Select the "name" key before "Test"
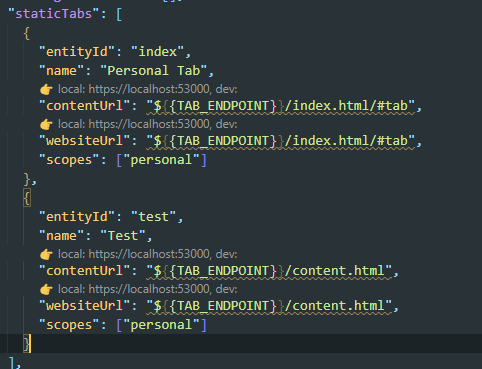Viewport: 482px width, 369px height. (x=62, y=236)
